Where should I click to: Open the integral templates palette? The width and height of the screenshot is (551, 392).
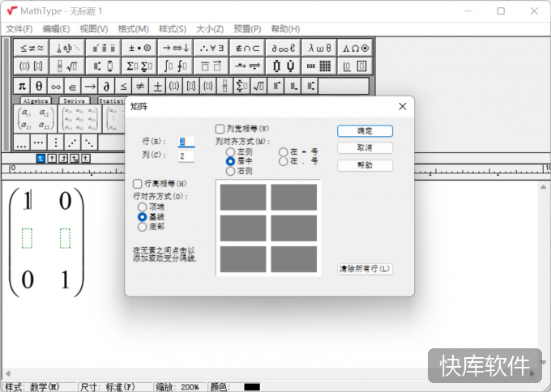coord(175,66)
